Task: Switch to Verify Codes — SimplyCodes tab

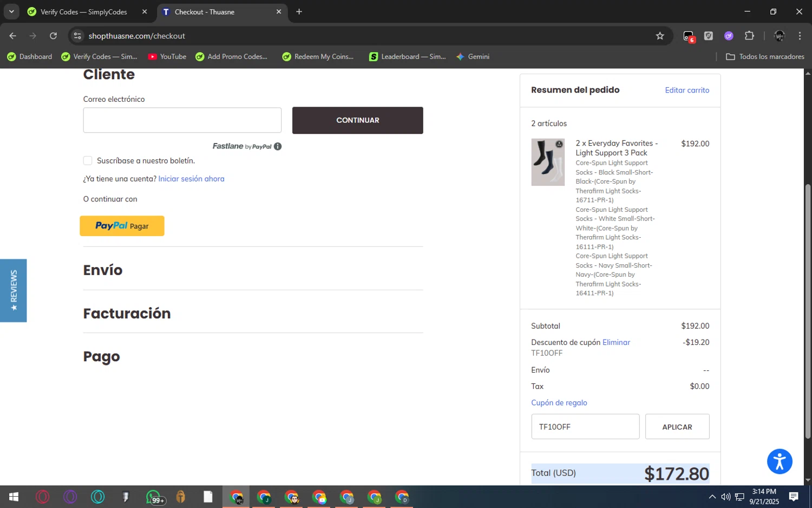Action: coord(84,12)
